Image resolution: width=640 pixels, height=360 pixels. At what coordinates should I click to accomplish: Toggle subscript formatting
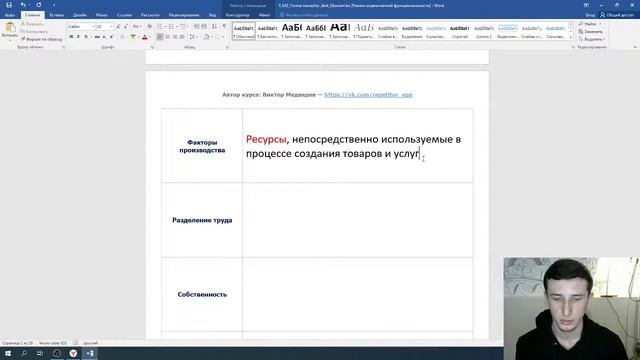coord(104,37)
